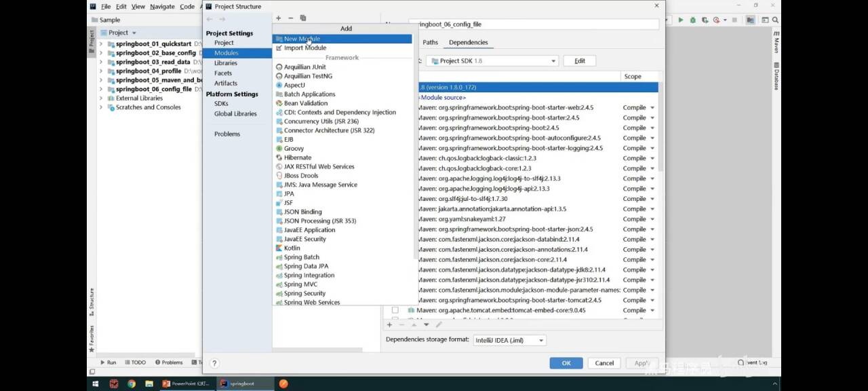Open Artifacts settings section
868x391 pixels.
pos(226,83)
